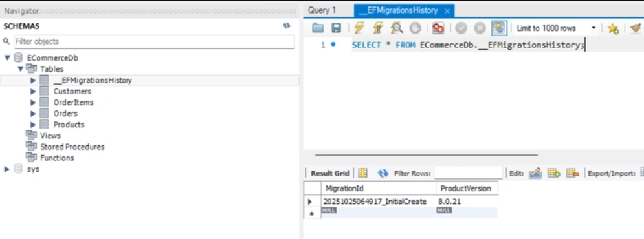Image resolution: width=644 pixels, height=239 pixels.
Task: Click the line 1 statement marker dot
Action: click(x=333, y=45)
